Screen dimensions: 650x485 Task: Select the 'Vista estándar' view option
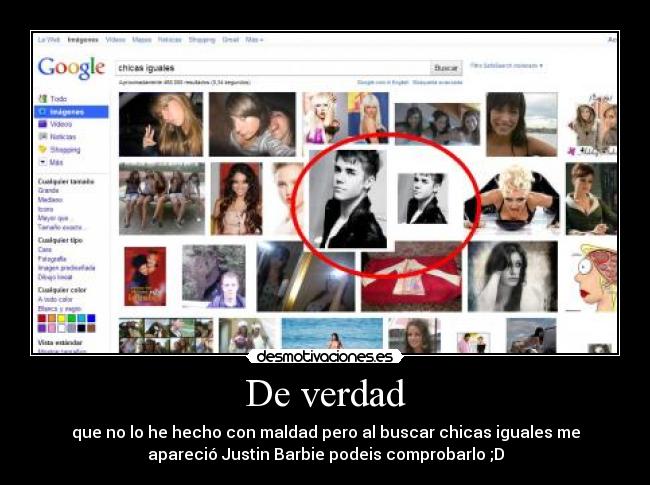pos(60,342)
